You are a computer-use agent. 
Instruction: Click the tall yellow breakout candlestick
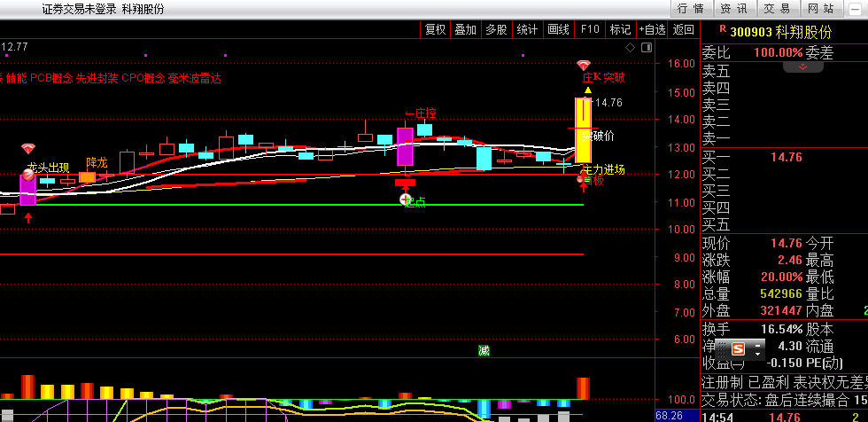pos(583,129)
